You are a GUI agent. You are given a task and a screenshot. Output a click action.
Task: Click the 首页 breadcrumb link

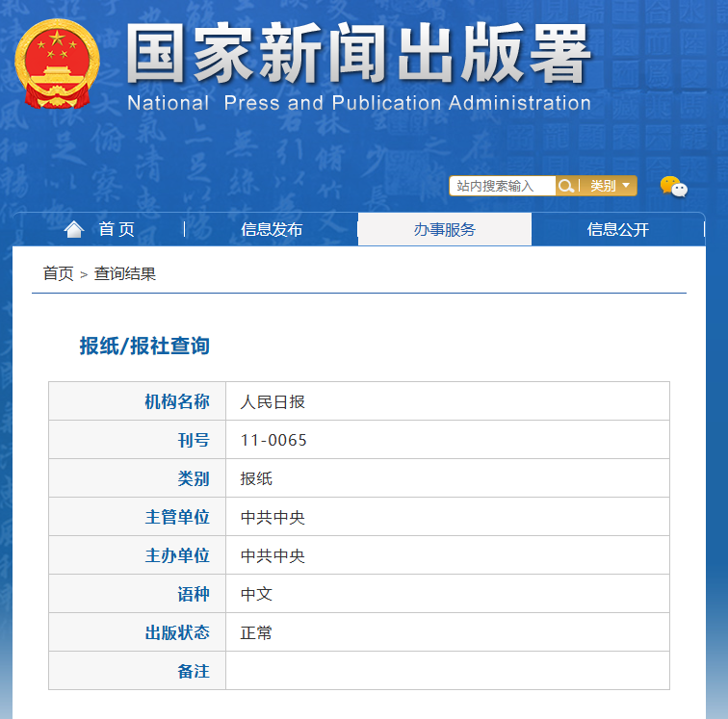pyautogui.click(x=58, y=274)
